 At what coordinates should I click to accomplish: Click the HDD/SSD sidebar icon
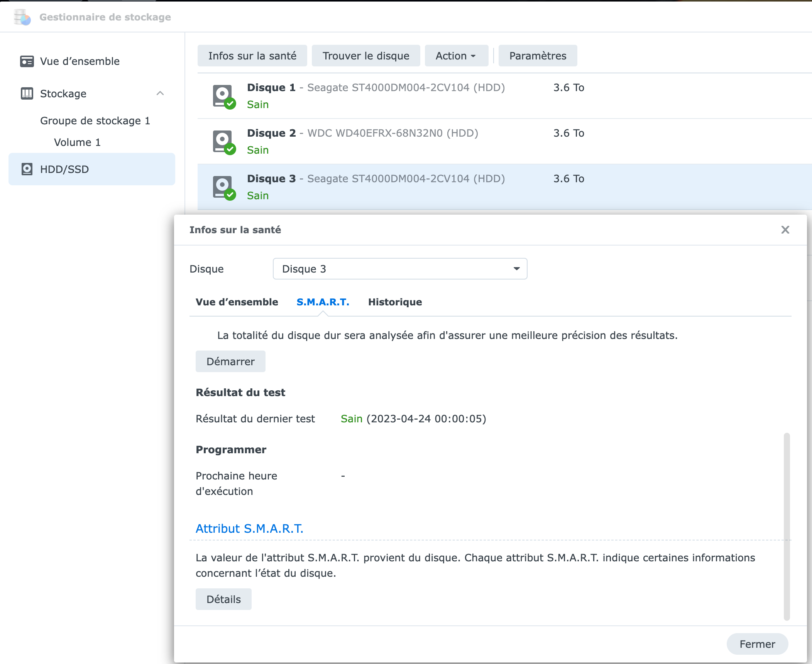click(27, 169)
